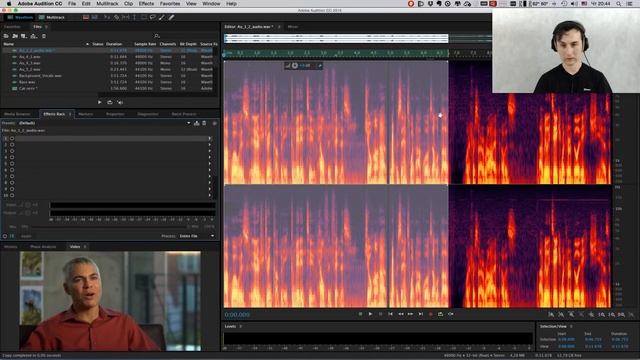Sort files by Name column header
Viewport: 640px width, 360px height.
9,44
